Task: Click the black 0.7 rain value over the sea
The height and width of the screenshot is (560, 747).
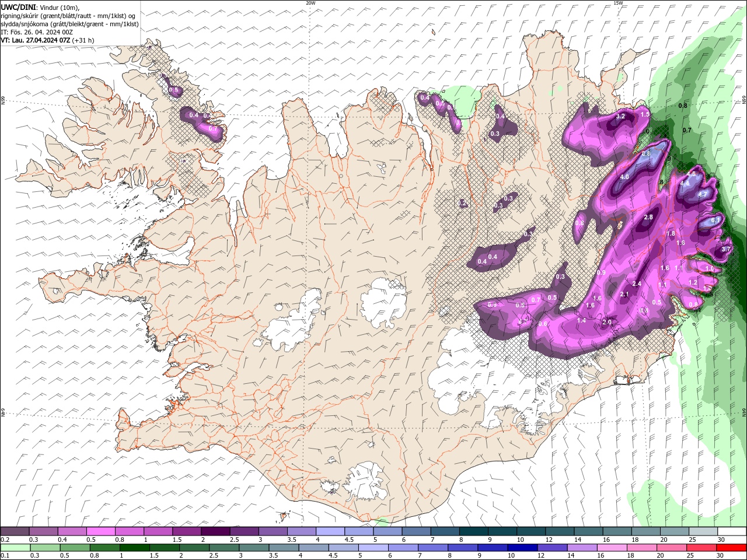Action: coord(687,130)
